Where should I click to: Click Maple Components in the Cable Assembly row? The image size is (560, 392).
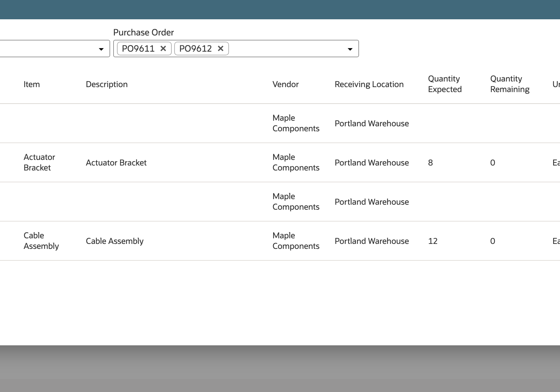[296, 241]
